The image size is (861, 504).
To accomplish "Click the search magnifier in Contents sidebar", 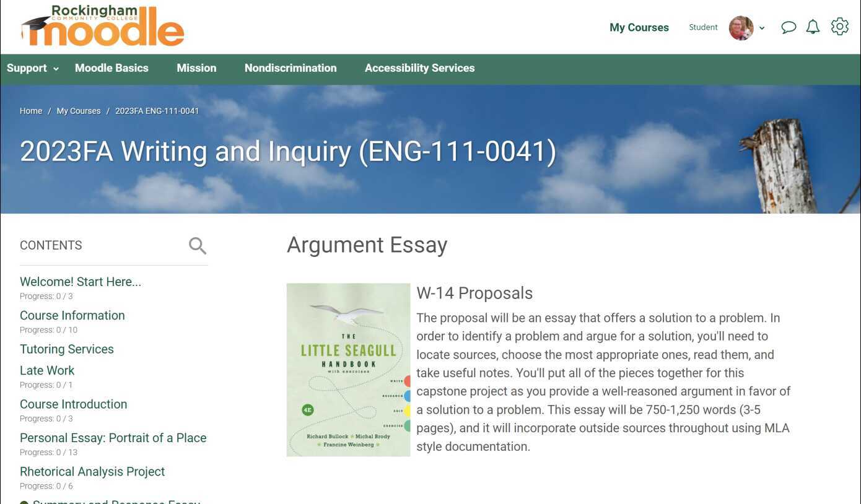I will [x=197, y=245].
